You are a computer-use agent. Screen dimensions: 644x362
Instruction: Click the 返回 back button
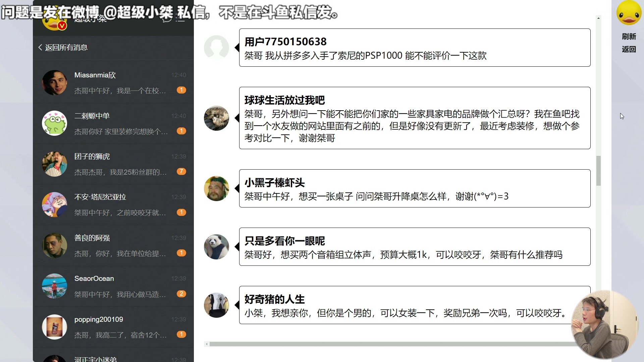(629, 49)
